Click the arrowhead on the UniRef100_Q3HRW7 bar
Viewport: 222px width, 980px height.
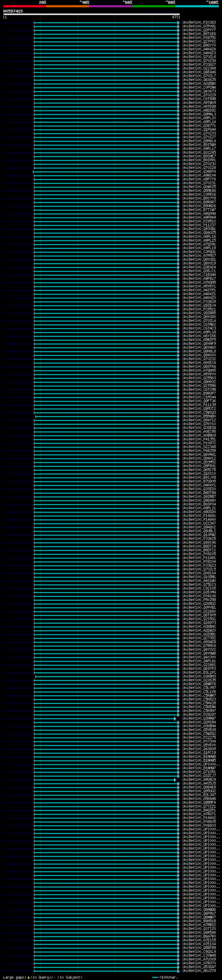[x=175, y=719]
